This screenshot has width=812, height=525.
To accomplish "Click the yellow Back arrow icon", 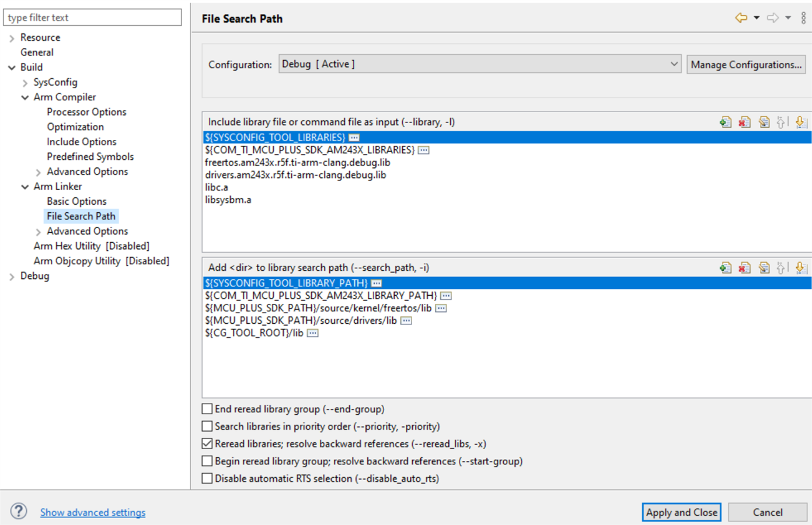I will 741,18.
